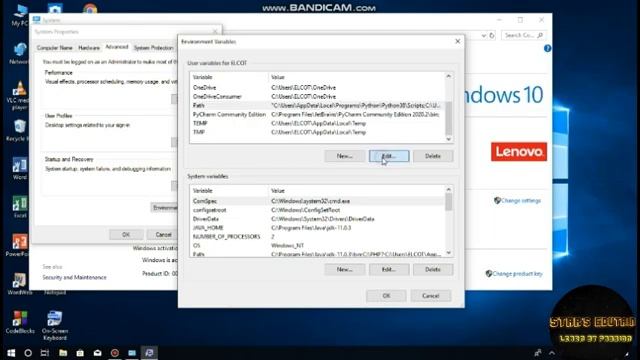Select the OneDriveConsumer user variable row
The image size is (640, 360).
(x=317, y=96)
